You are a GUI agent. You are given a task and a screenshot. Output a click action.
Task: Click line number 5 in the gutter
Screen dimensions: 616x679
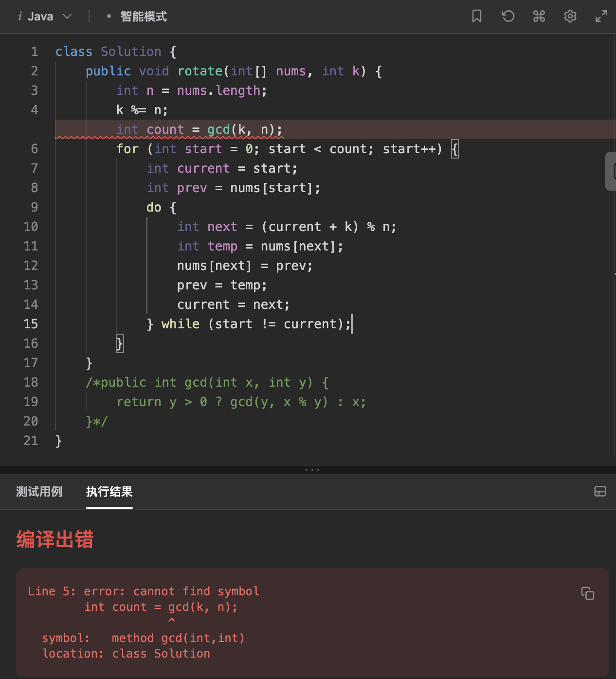[34, 129]
